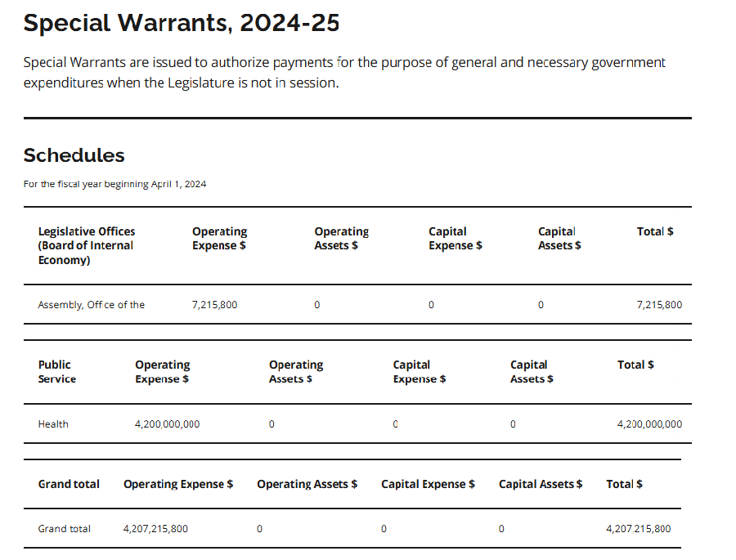
Task: Click the bold "Grand total" header cell
Action: click(69, 484)
